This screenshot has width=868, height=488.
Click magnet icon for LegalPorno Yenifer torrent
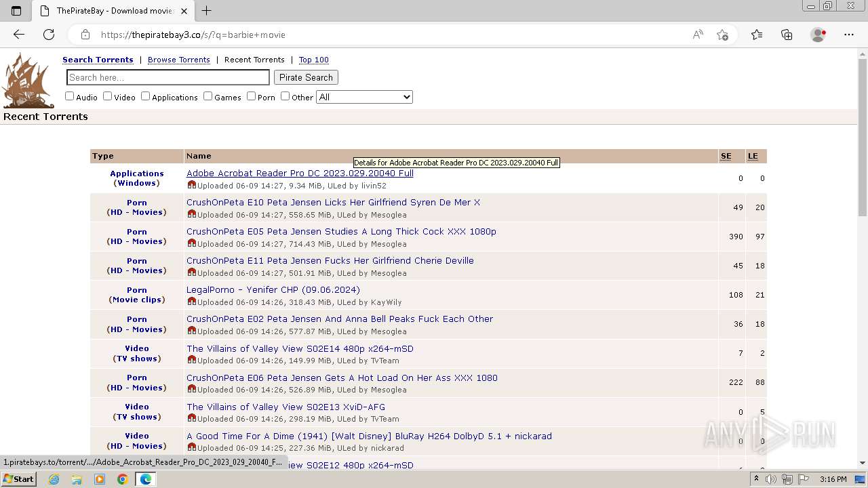tap(192, 301)
